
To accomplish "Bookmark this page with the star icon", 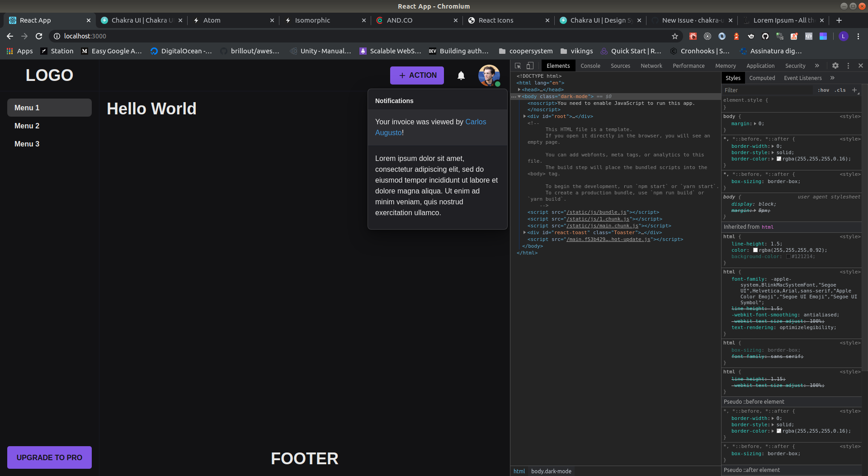I will tap(675, 36).
